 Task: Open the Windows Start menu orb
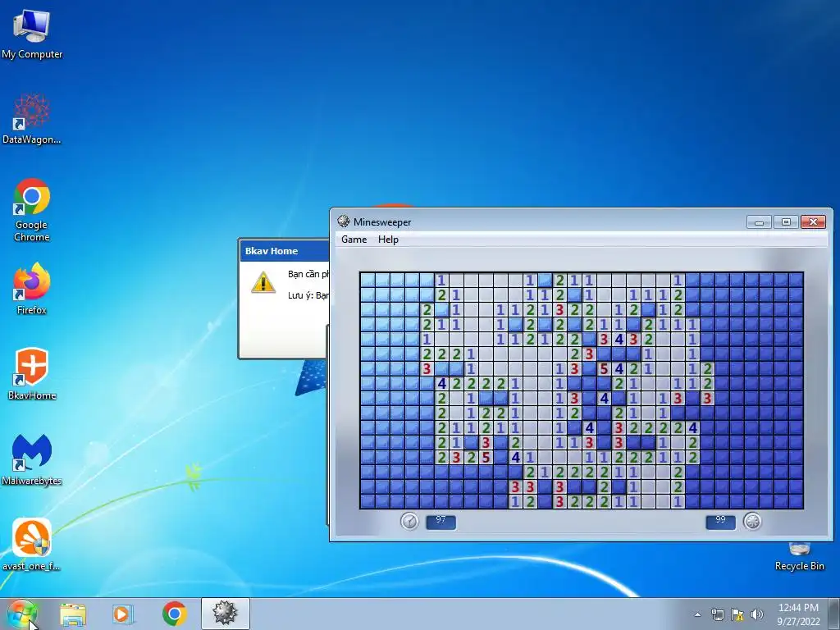[x=22, y=614]
